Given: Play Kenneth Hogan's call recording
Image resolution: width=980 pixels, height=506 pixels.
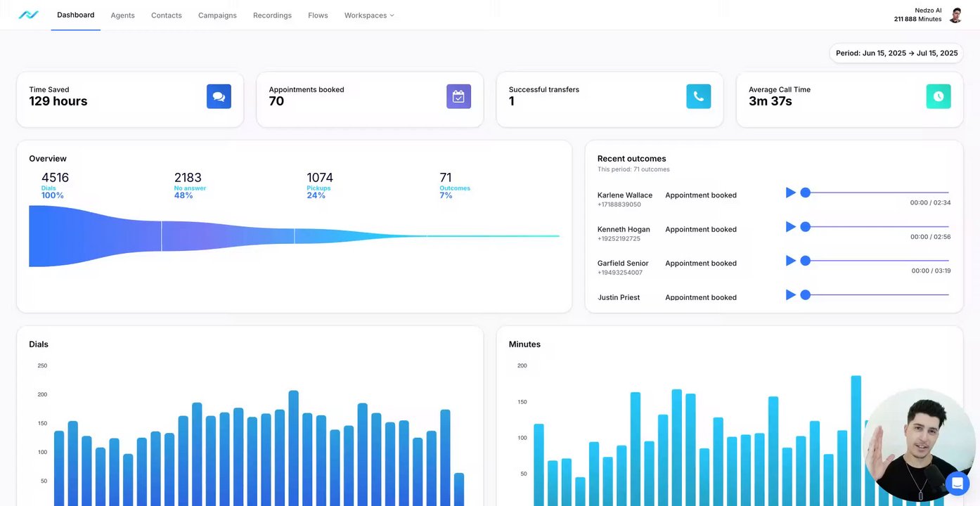Looking at the screenshot, I should pyautogui.click(x=791, y=226).
